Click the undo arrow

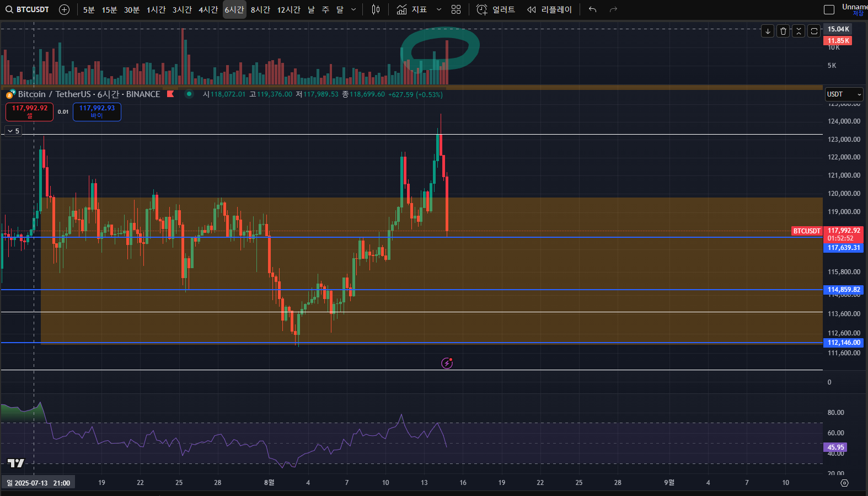point(592,9)
